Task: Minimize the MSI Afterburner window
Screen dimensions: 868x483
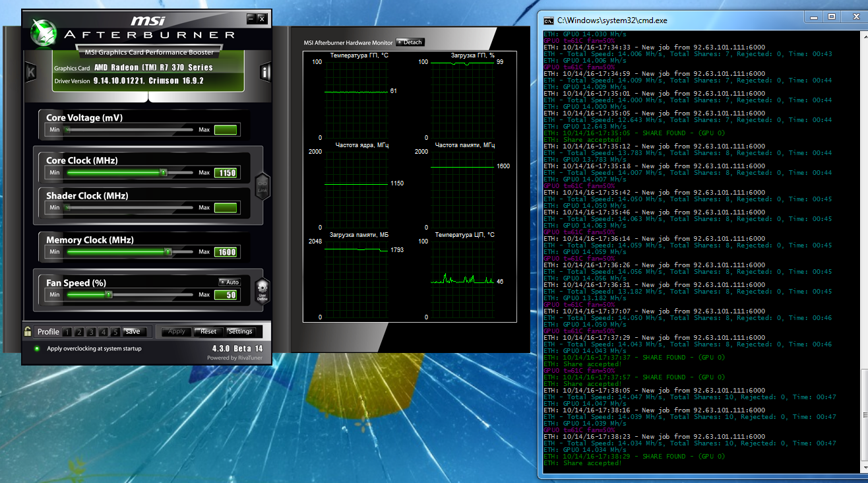Action: click(x=251, y=18)
